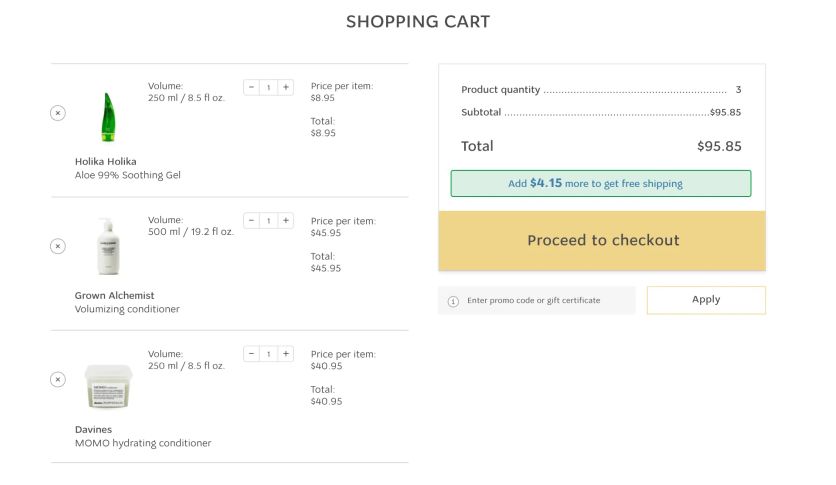Remove Davines MOMO conditioner from cart
Screen dimensions: 836x485
point(58,379)
